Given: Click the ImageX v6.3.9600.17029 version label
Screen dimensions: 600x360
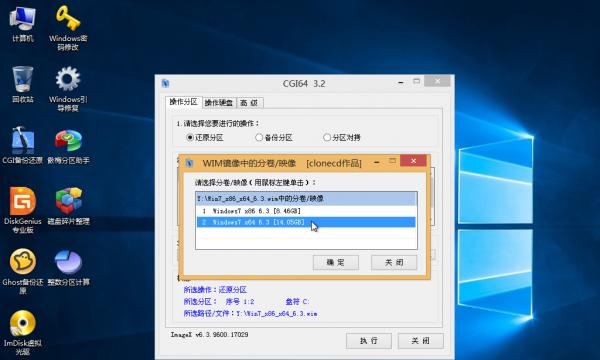Looking at the screenshot, I should tap(209, 334).
